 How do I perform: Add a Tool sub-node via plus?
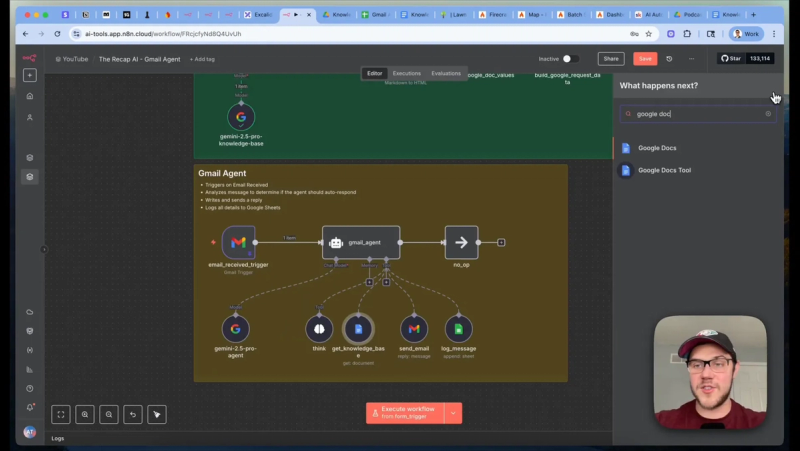386,282
